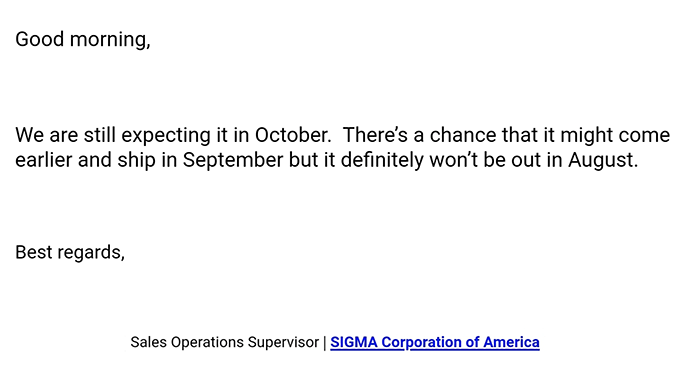Open the SIGMA Corporation of America link
Viewport: 700px width, 371px height.
[x=435, y=342]
